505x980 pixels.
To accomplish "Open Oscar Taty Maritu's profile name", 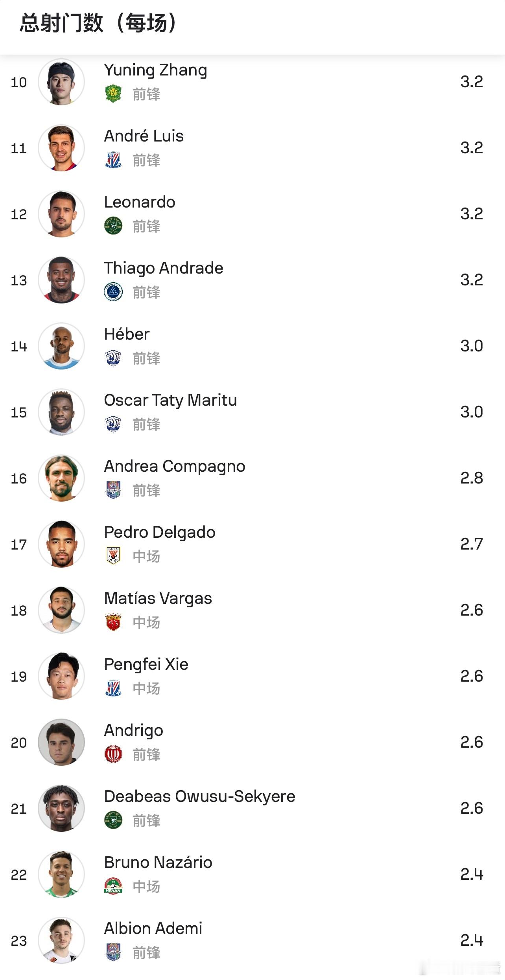I will click(170, 401).
